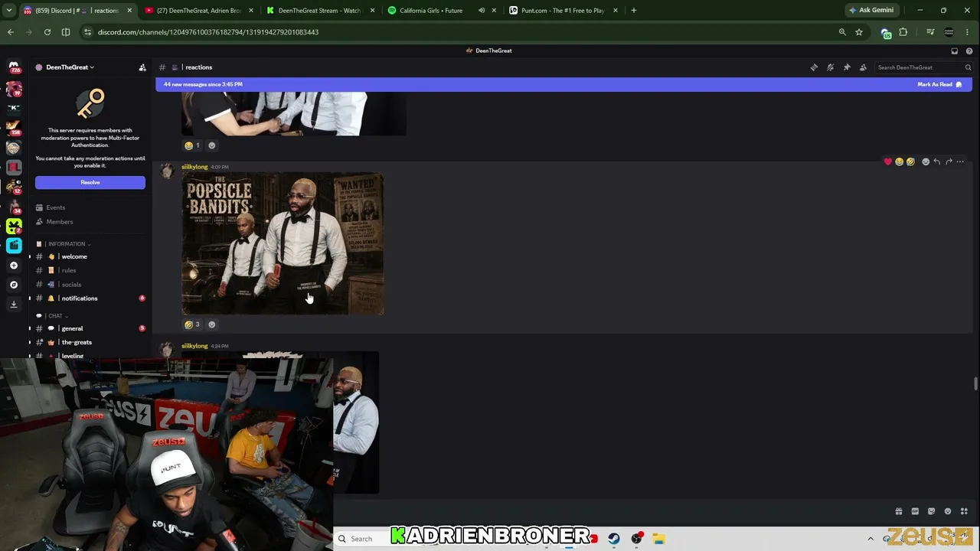Open media controls music-note icon
The image size is (980, 551).
tap(930, 32)
